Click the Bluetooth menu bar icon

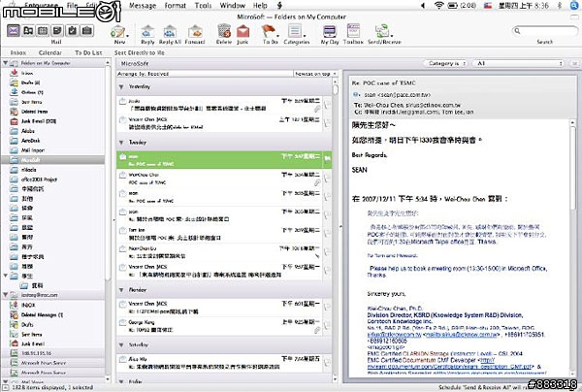(x=560, y=5)
